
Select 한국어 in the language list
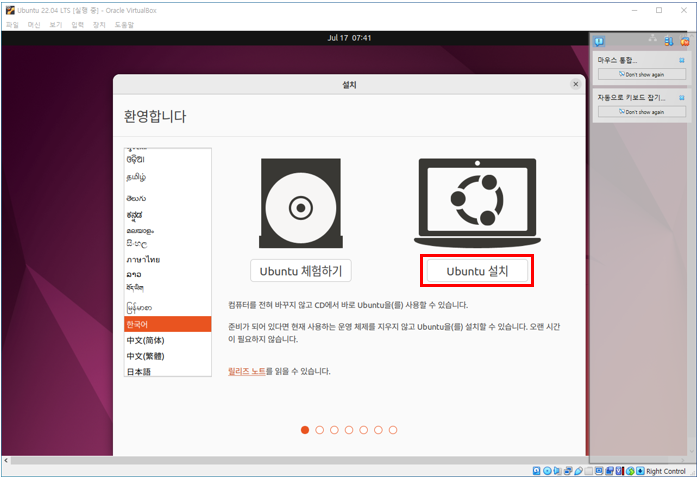[168, 324]
